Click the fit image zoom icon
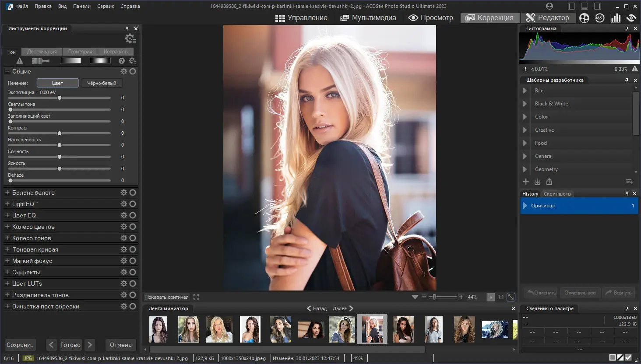This screenshot has width=641, height=364. coord(511,297)
